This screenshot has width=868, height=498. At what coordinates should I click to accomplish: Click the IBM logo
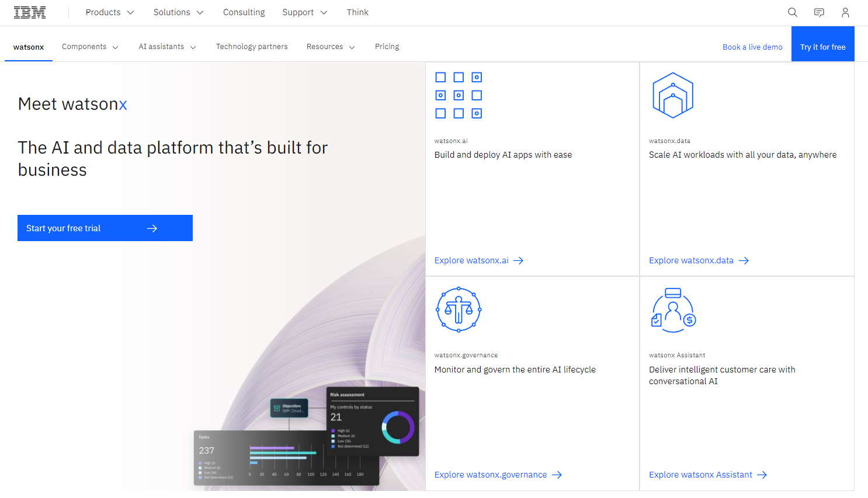point(30,12)
